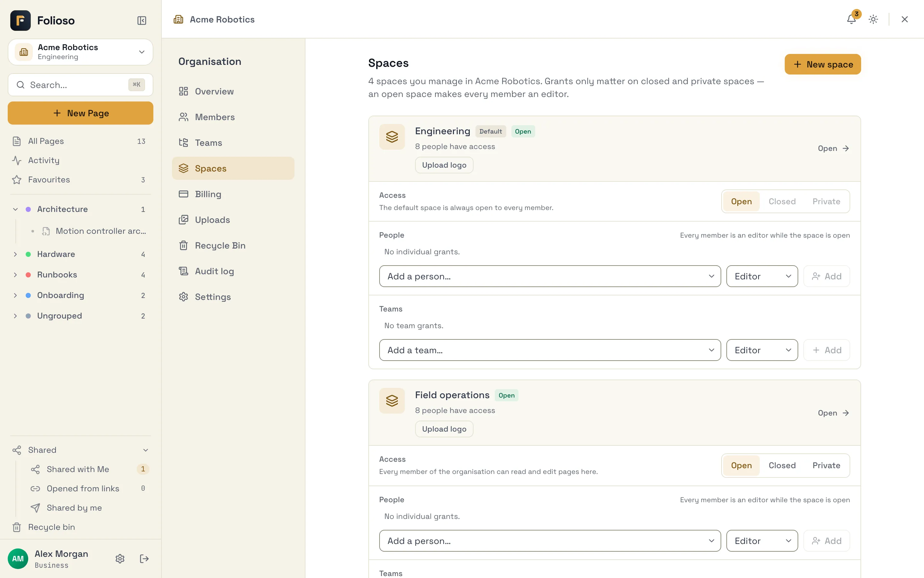Click the Engineering space layers icon
This screenshot has width=924, height=578.
[392, 136]
